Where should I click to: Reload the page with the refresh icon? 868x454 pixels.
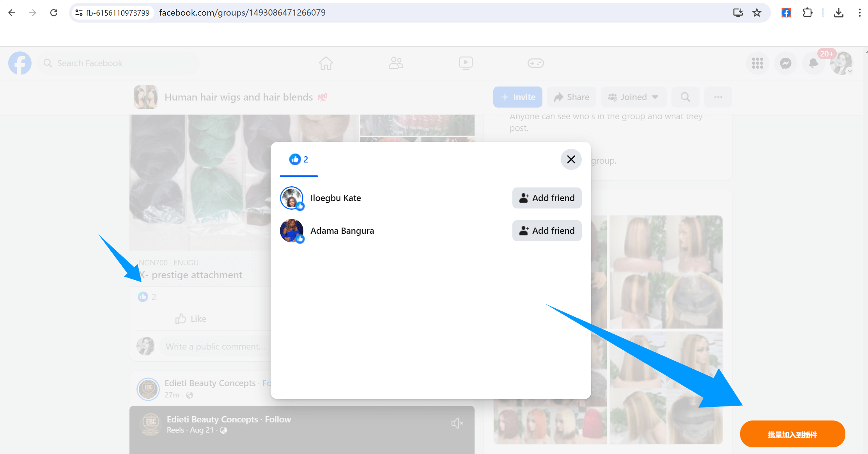tap(54, 12)
